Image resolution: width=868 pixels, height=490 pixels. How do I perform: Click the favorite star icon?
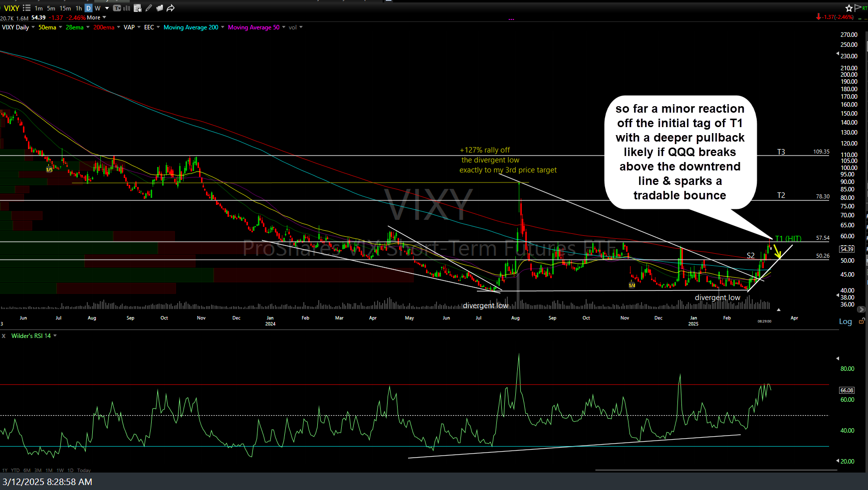click(849, 8)
